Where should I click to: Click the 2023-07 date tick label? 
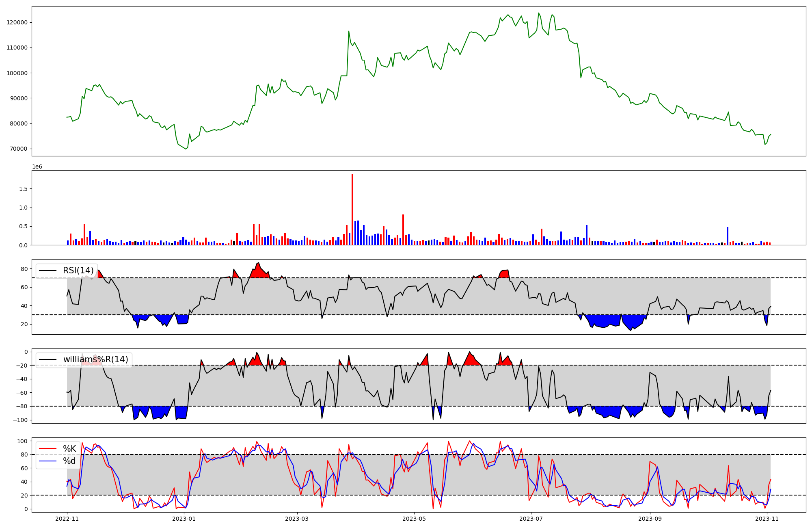(x=531, y=519)
